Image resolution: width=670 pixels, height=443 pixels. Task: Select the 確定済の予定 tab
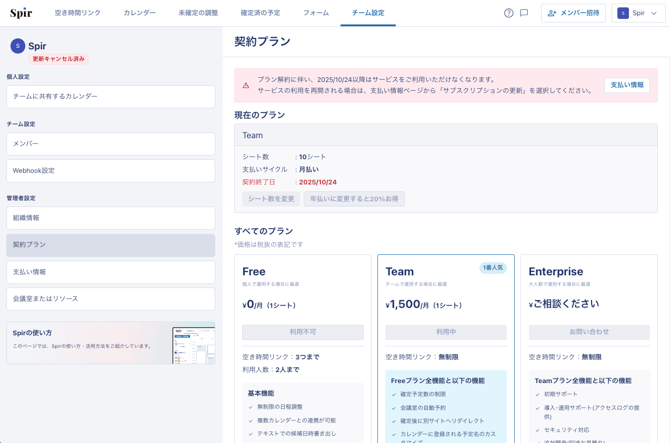(x=260, y=13)
